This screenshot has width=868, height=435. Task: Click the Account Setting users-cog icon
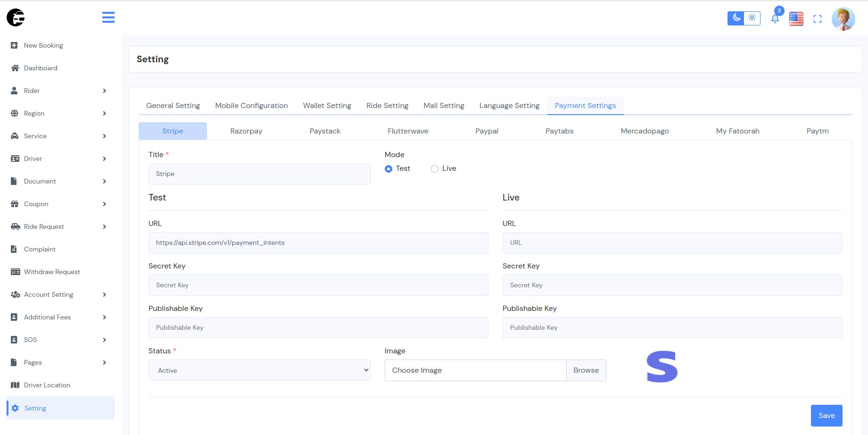click(15, 294)
